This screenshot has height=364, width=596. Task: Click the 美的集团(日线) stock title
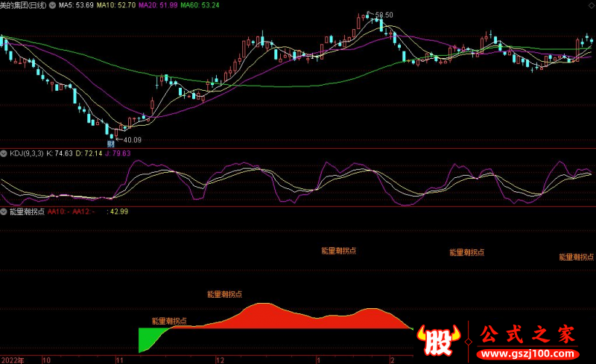[x=23, y=5]
